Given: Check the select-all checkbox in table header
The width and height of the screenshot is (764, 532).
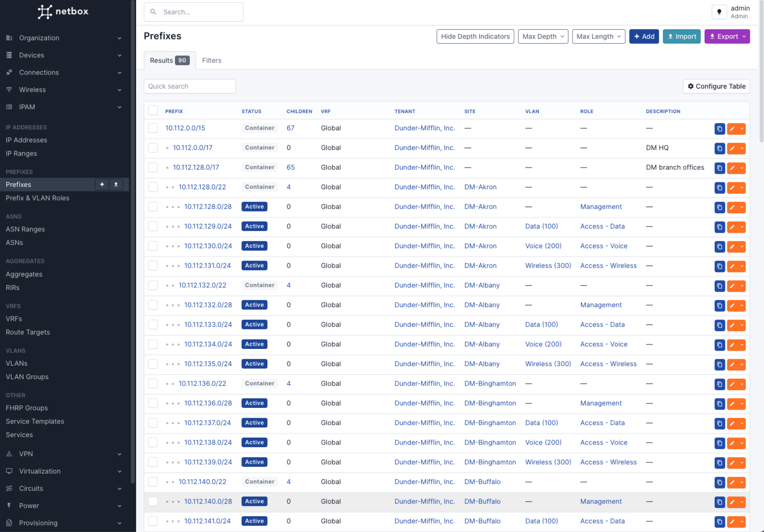Looking at the screenshot, I should pos(153,111).
